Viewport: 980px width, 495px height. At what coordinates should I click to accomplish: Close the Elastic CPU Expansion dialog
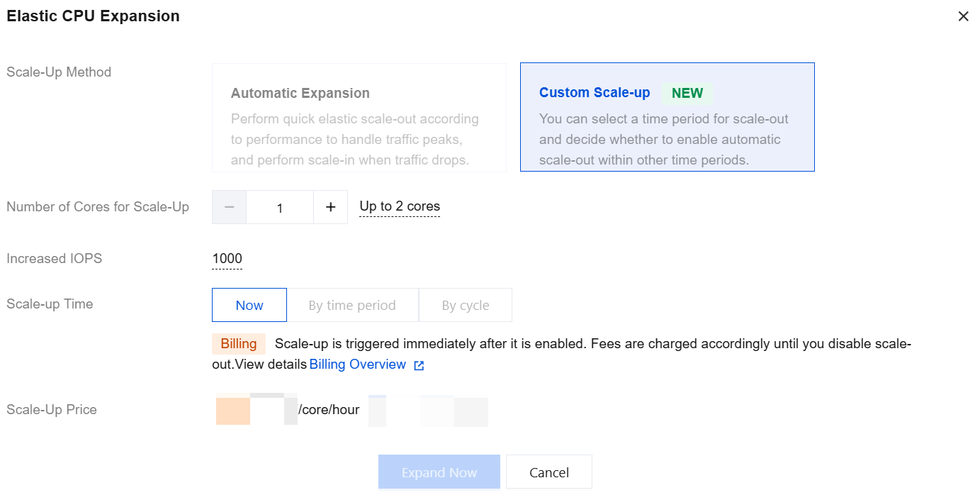[963, 16]
